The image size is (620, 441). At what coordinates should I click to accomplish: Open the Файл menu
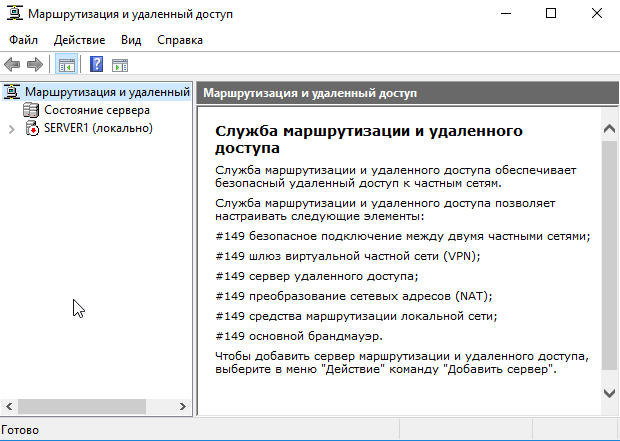(x=23, y=40)
